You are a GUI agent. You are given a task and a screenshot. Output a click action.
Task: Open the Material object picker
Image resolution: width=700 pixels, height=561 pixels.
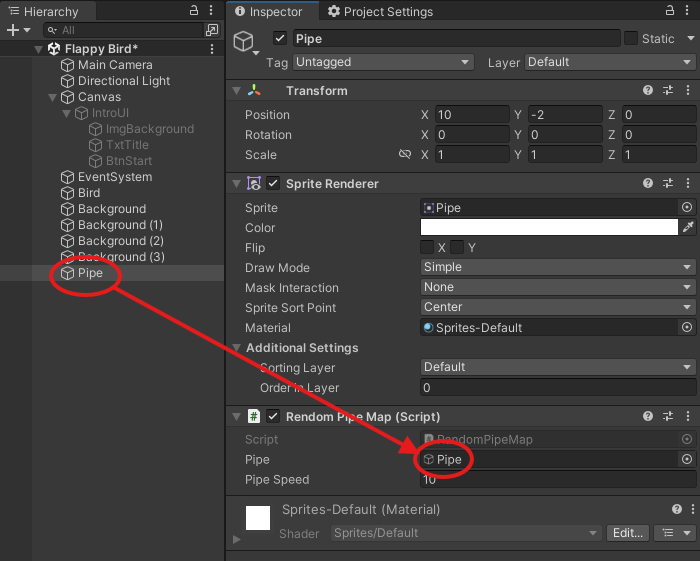tap(687, 327)
